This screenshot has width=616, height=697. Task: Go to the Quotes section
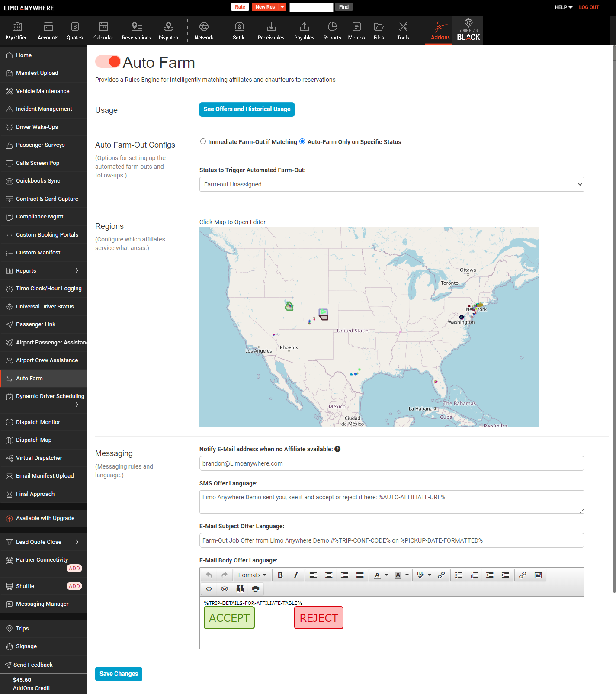[75, 31]
